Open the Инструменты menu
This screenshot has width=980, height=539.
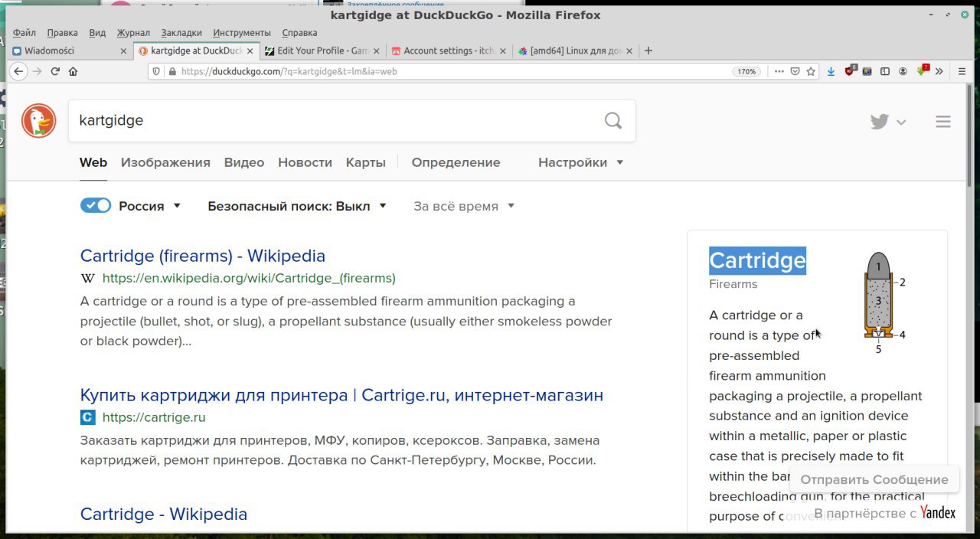coord(242,33)
